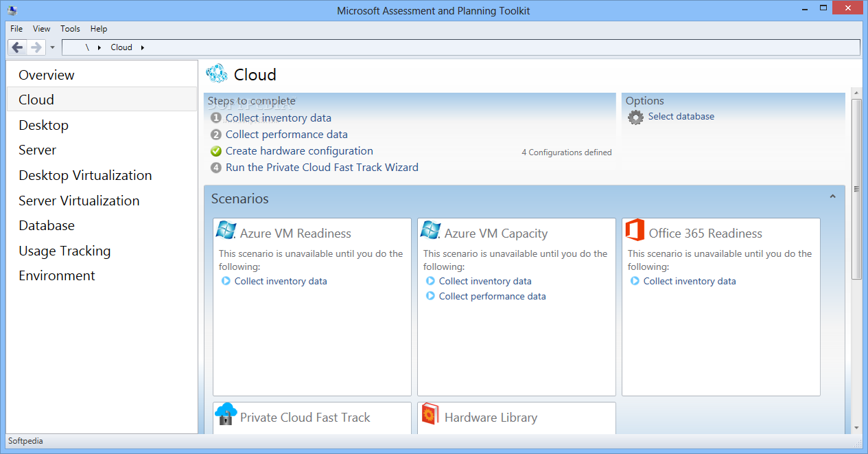The image size is (868, 454).
Task: Select Server in the left navigation
Action: pyautogui.click(x=102, y=150)
